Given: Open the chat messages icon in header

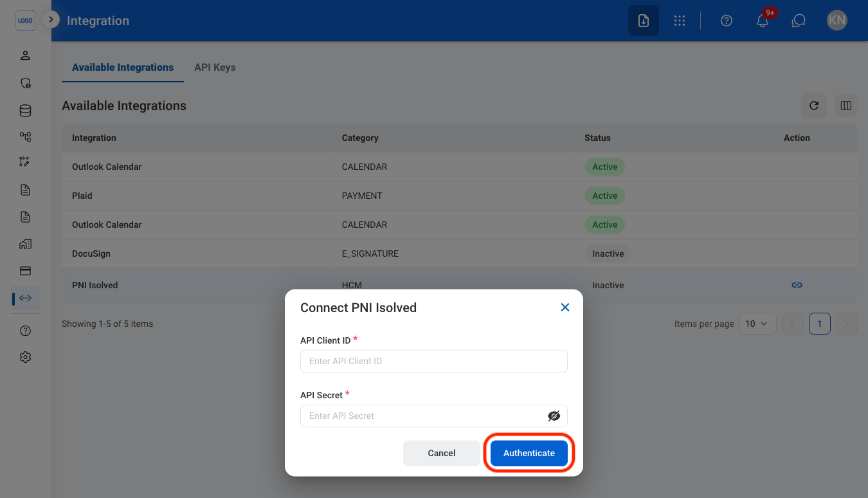Looking at the screenshot, I should [x=799, y=21].
